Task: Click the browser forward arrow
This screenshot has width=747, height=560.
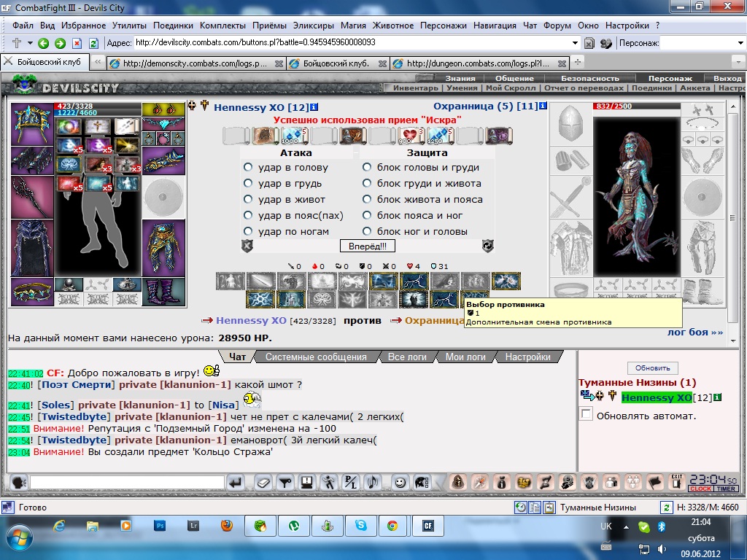Action: click(x=60, y=43)
